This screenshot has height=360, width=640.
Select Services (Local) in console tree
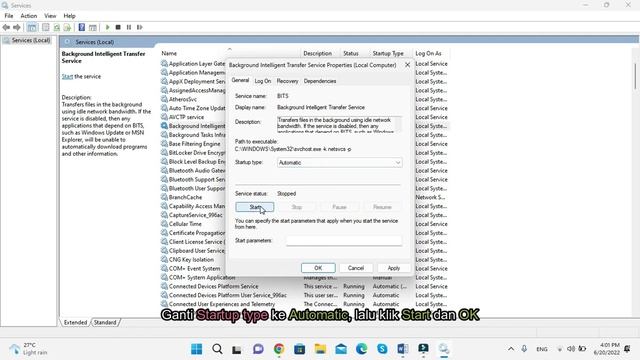tap(31, 40)
